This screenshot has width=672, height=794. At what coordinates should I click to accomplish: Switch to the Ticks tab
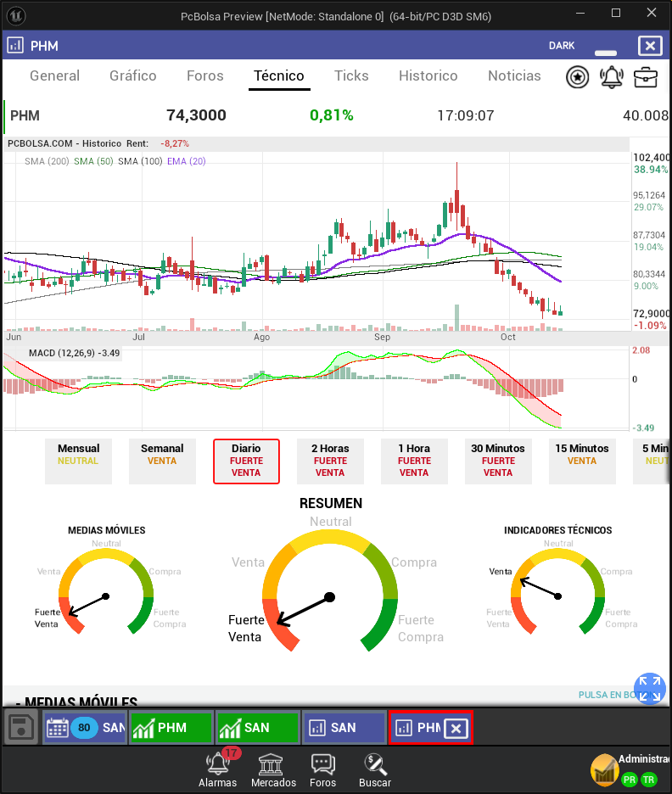point(351,76)
